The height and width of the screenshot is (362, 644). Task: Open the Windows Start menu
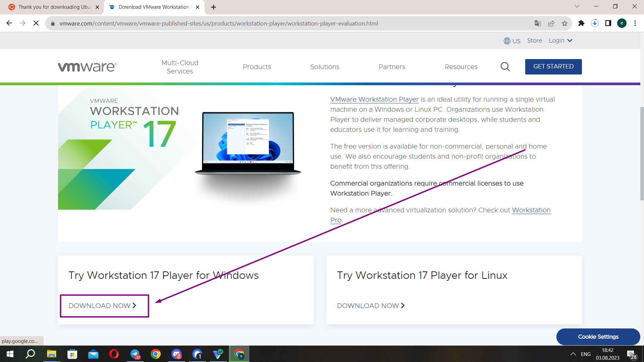coord(10,354)
